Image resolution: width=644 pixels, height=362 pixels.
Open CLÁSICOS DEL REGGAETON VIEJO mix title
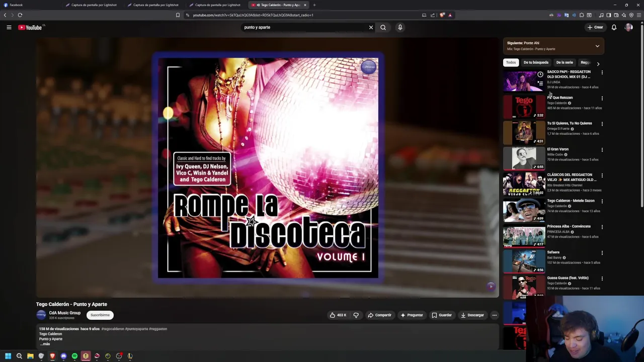coord(572,177)
